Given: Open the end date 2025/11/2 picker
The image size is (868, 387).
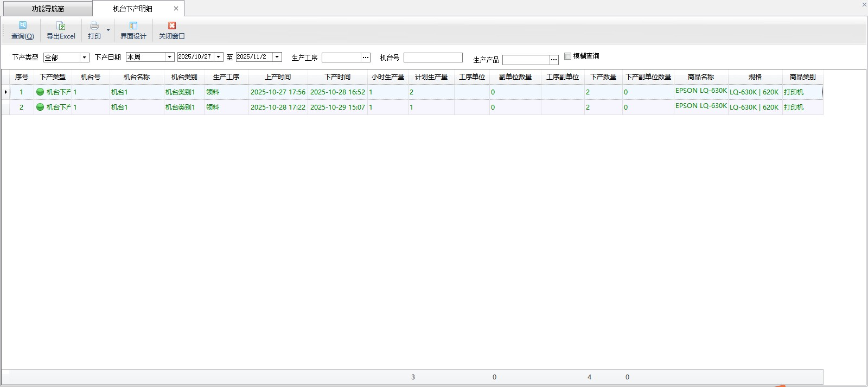Looking at the screenshot, I should tap(277, 57).
